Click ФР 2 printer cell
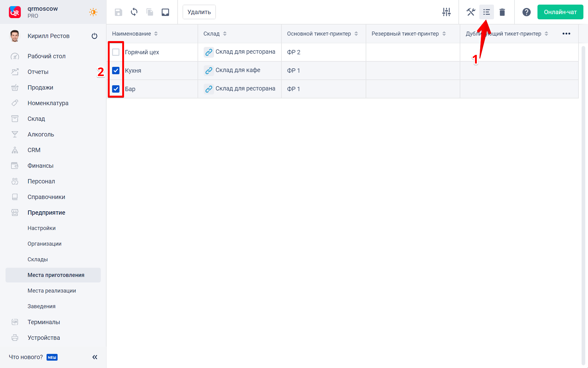 [323, 52]
